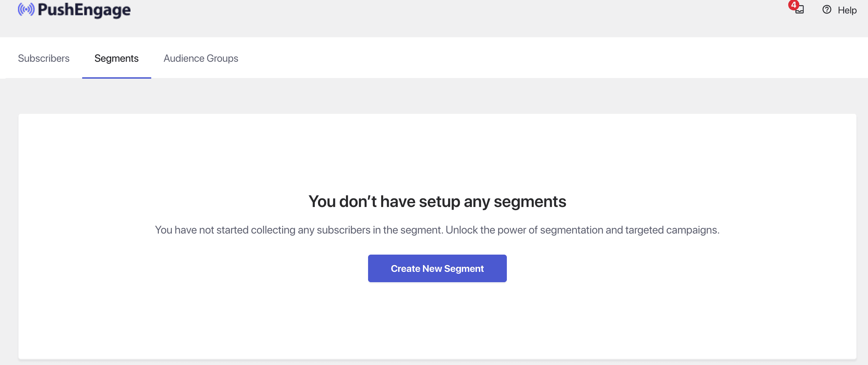Click the "You don't have setup any segments" heading
Viewport: 868px width, 365px height.
[x=437, y=201]
